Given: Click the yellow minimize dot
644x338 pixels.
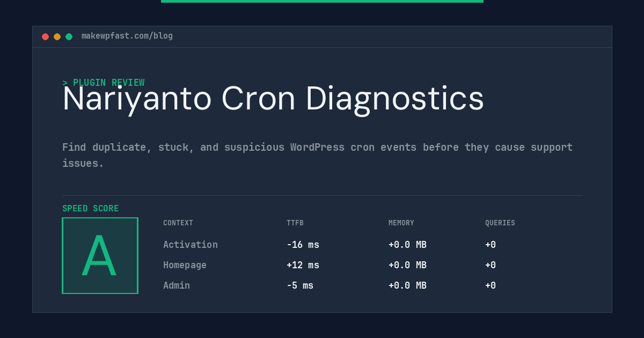Looking at the screenshot, I should [x=57, y=36].
